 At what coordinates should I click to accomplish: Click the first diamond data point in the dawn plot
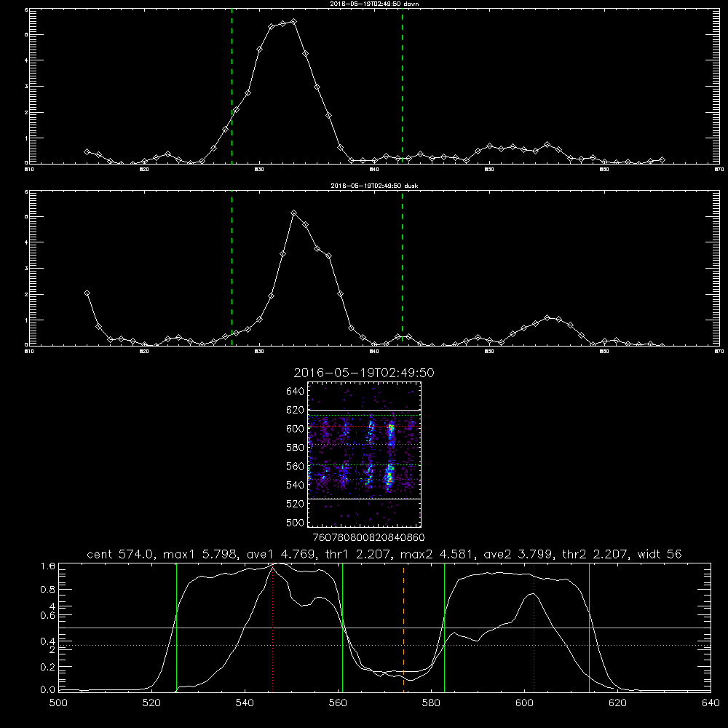[87, 152]
